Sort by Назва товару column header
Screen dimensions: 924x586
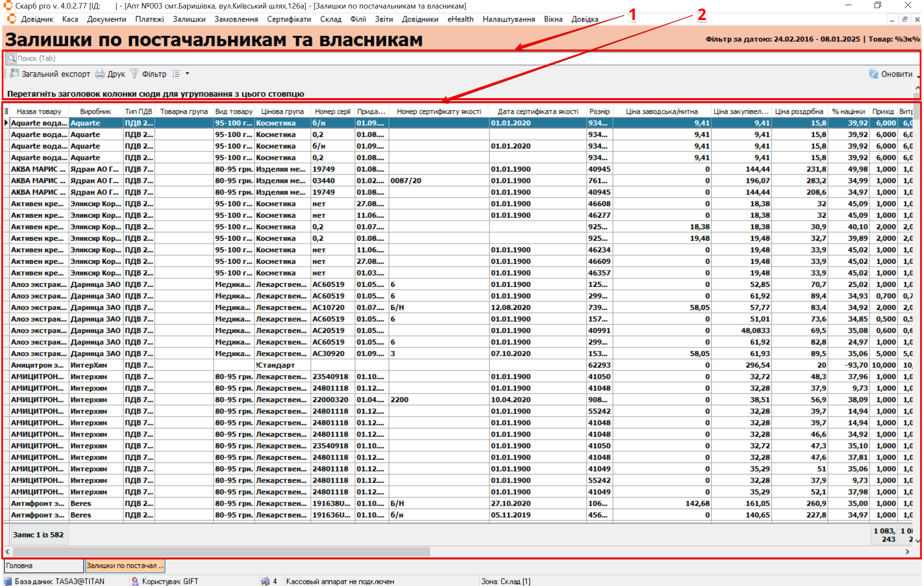tap(39, 111)
